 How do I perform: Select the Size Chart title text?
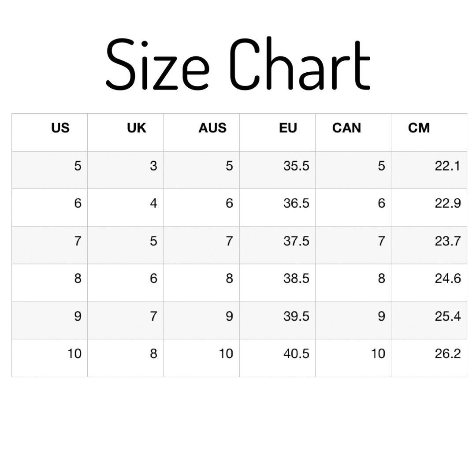click(238, 64)
